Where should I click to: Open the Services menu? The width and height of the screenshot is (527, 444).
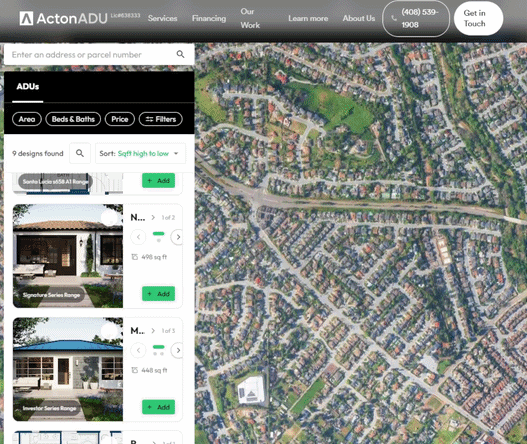(162, 18)
